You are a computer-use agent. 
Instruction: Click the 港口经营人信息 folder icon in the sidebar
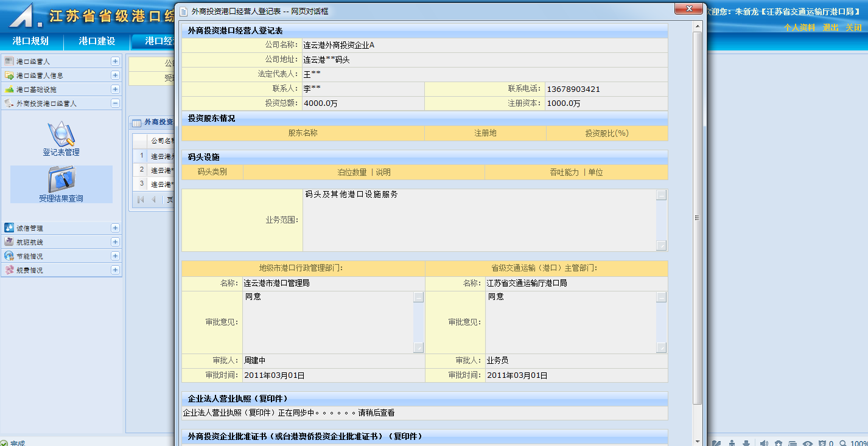coord(9,75)
